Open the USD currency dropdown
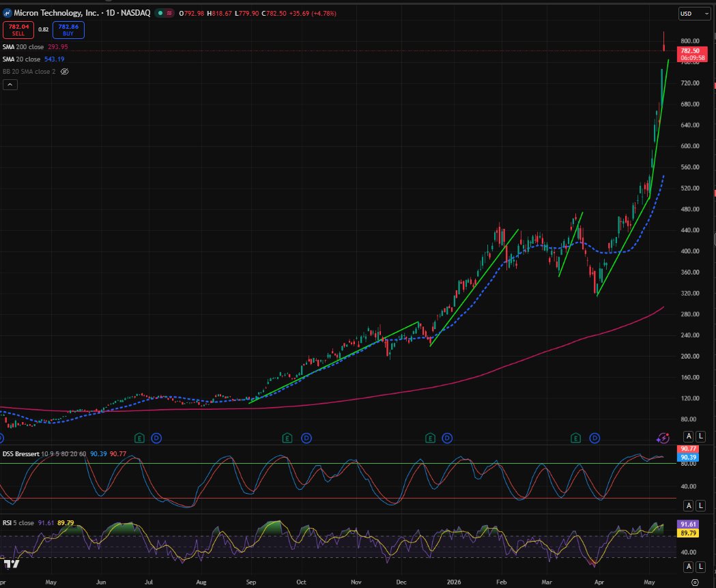The width and height of the screenshot is (716, 588). click(694, 14)
